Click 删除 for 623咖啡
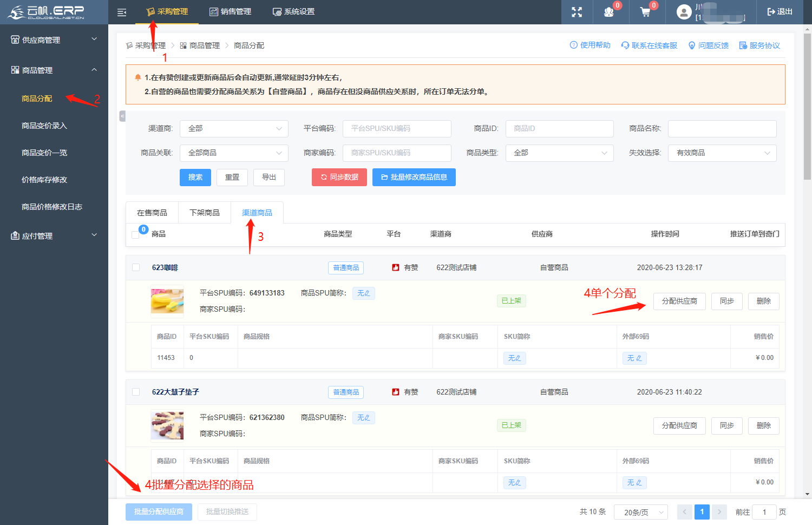Screen dimensions: 812x525 coord(764,301)
